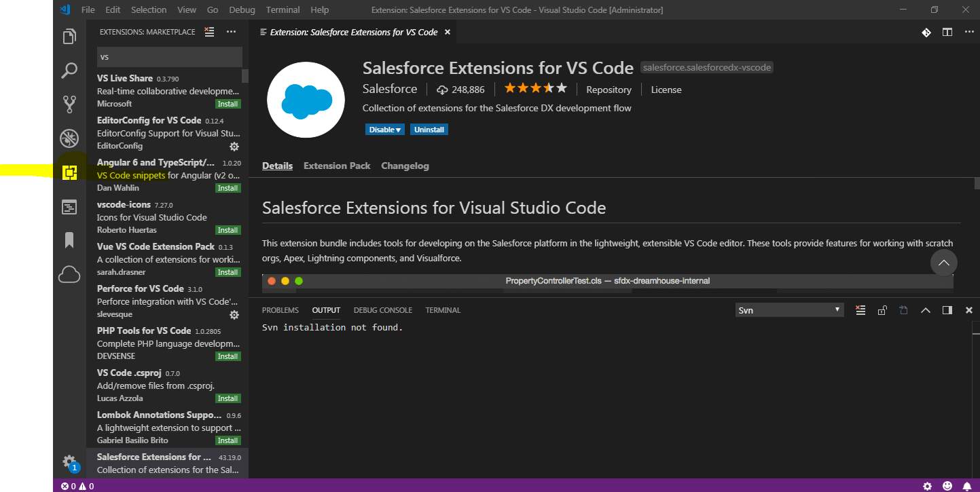Open Manage gear icon with notification badge
Screen dimensions: 980x492
69,462
